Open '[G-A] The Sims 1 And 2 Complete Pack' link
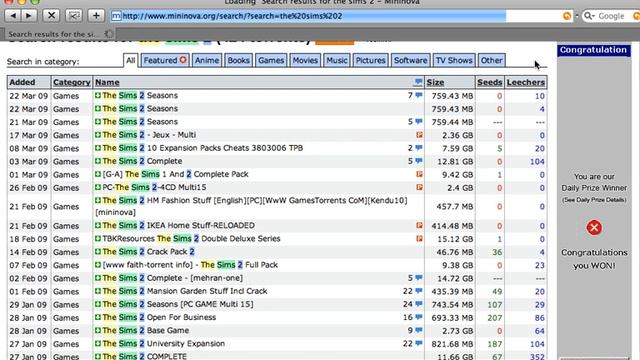Viewport: 640px width, 360px height. 175,174
